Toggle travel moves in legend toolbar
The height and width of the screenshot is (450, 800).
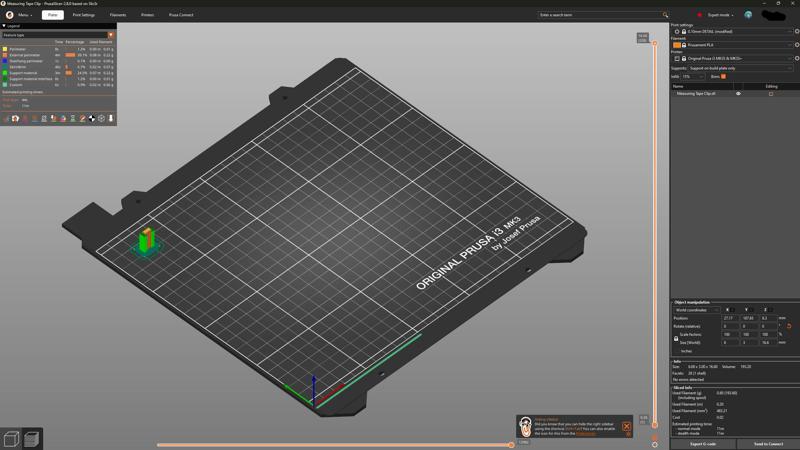point(6,118)
